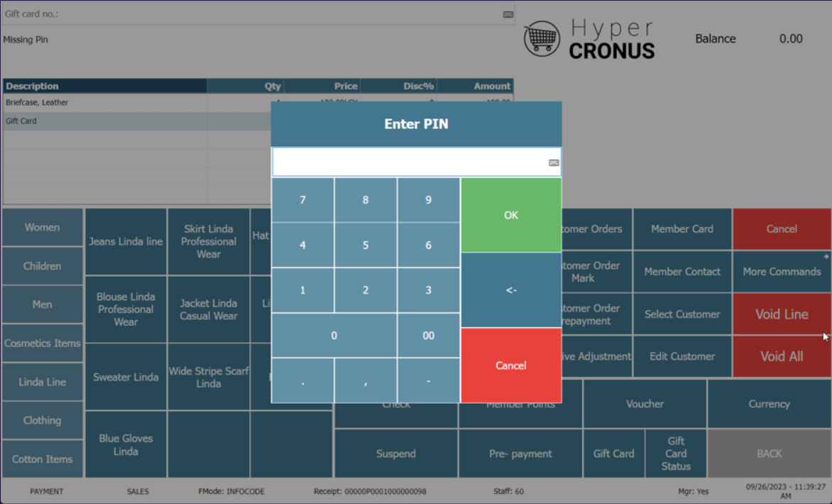
Task: Tap digit 3 on PIN keypad
Action: point(428,290)
